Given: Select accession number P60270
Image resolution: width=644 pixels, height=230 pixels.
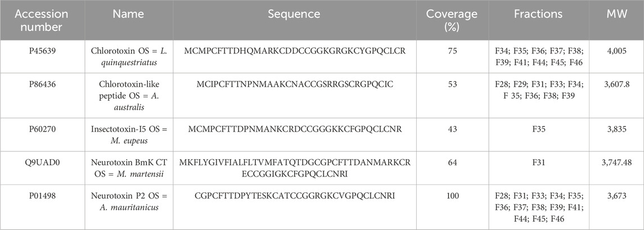Looking at the screenshot, I should pos(42,129).
